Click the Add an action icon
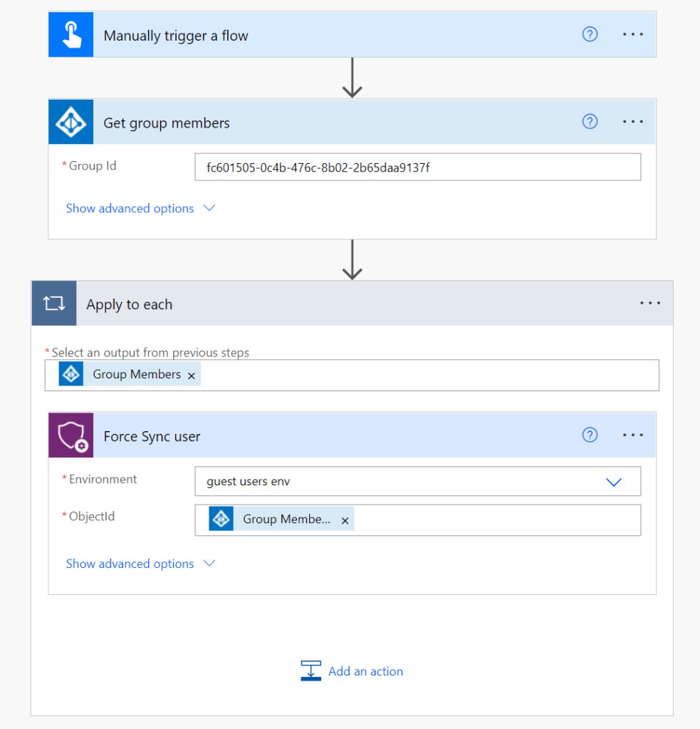 [310, 671]
